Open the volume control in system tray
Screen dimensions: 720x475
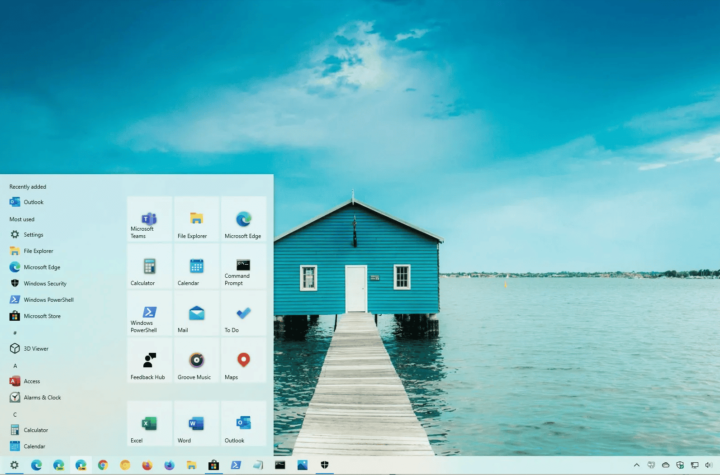click(708, 465)
